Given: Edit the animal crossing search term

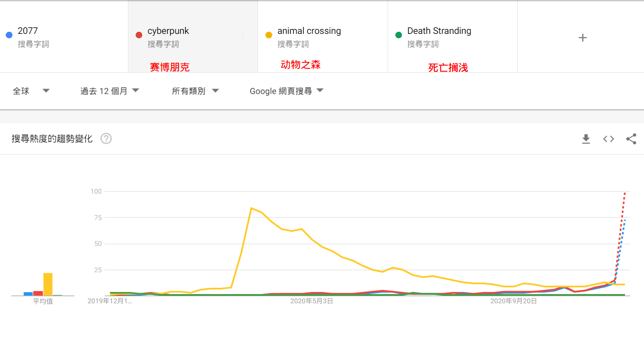Looking at the screenshot, I should pyautogui.click(x=309, y=31).
